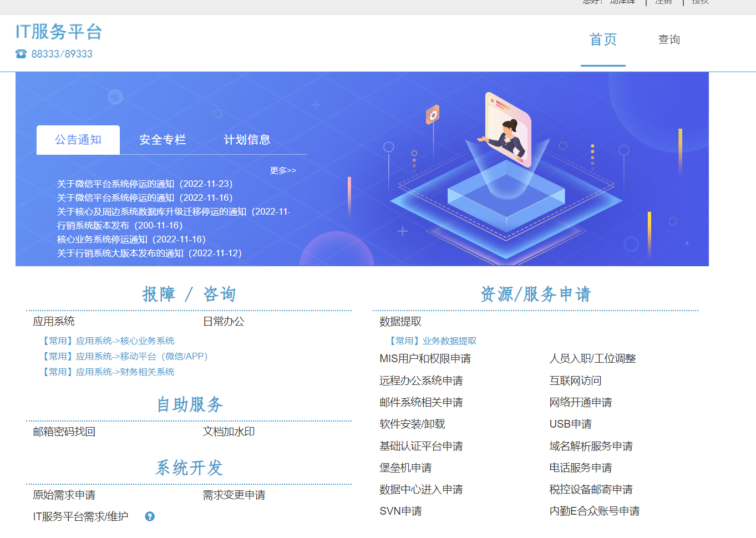Show the 计划信息 tab
This screenshot has height=538, width=756.
coord(247,140)
